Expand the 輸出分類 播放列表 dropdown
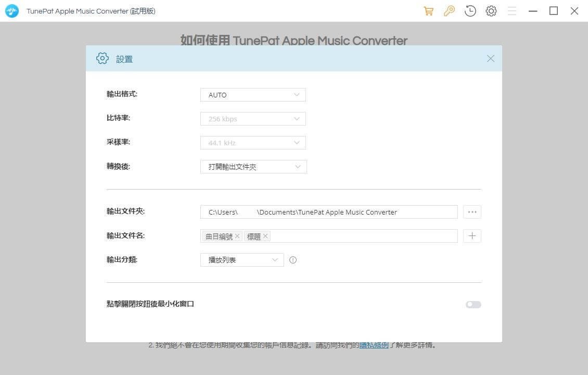Image resolution: width=588 pixels, height=375 pixels. click(242, 260)
